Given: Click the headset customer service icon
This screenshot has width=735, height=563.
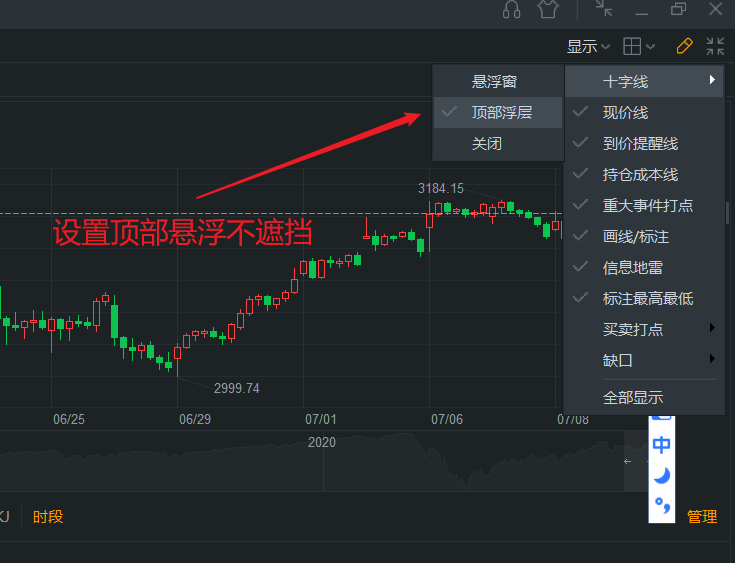Looking at the screenshot, I should [511, 9].
